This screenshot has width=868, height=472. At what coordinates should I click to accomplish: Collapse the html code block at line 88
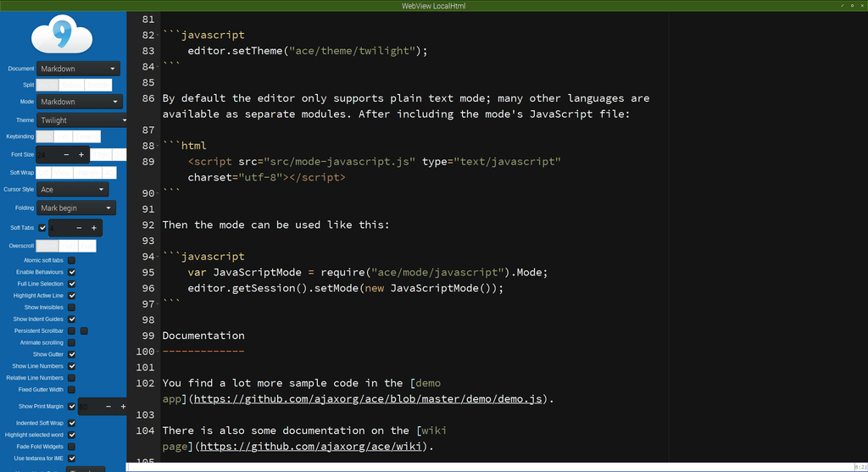click(158, 146)
